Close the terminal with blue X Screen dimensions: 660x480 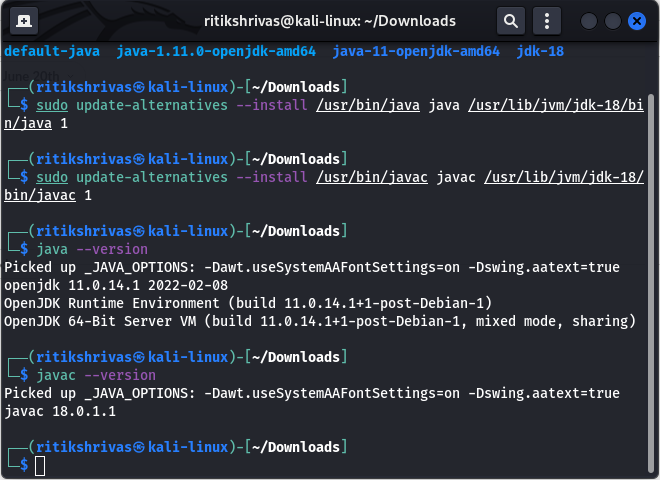coord(637,21)
